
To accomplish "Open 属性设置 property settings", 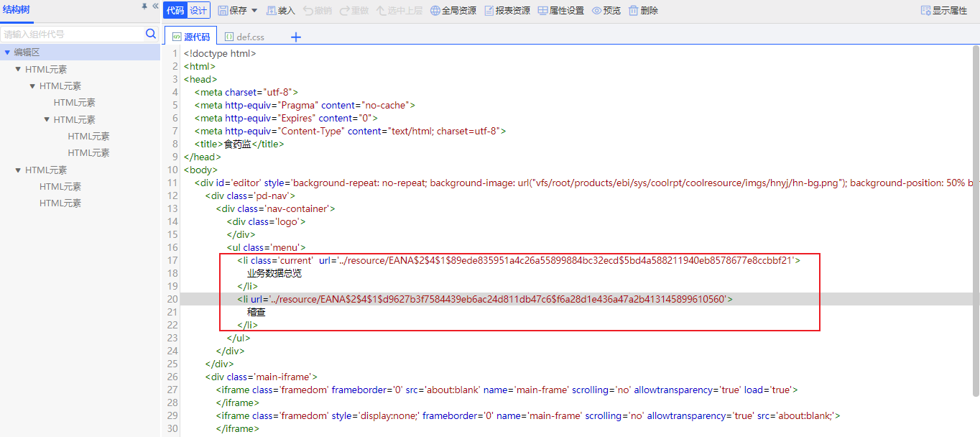I will (x=542, y=11).
